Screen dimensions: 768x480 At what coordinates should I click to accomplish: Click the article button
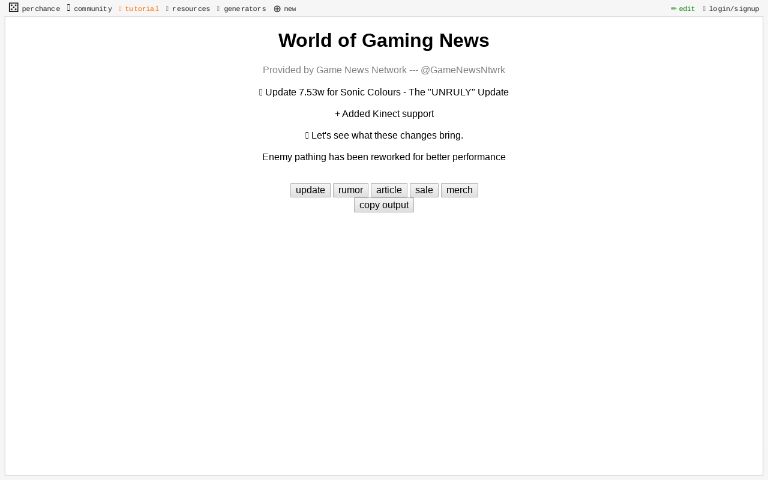pos(389,190)
